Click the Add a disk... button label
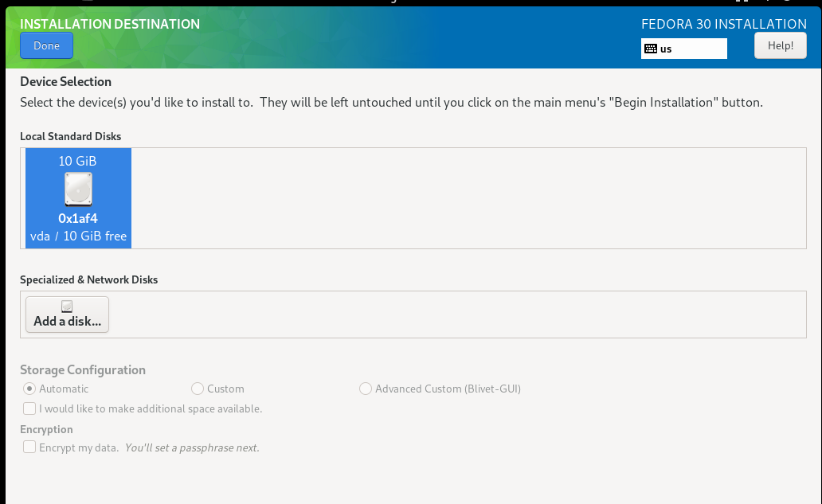This screenshot has width=822, height=504. pyautogui.click(x=68, y=322)
